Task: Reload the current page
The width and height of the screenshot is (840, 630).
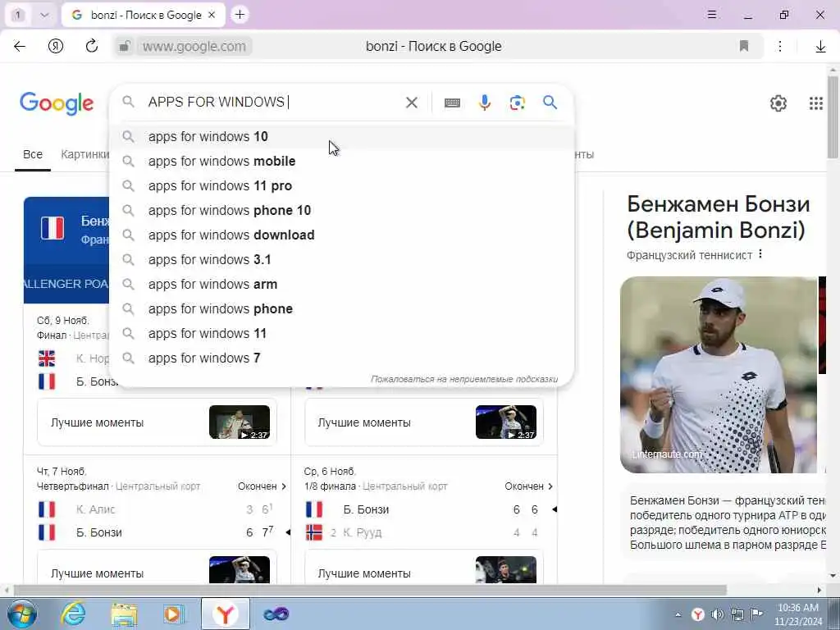Action: [x=92, y=46]
